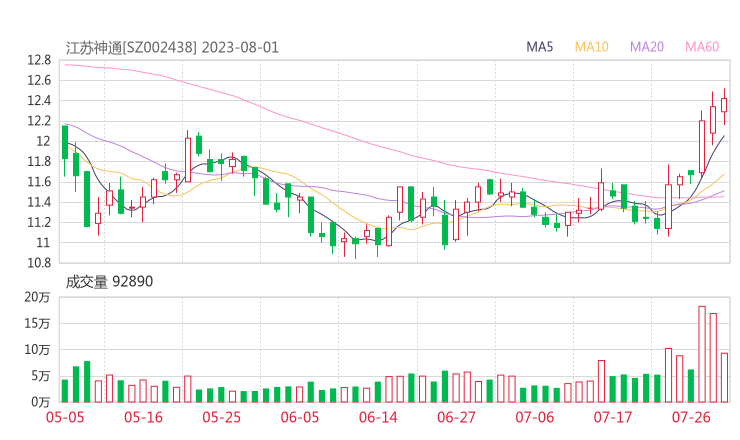The width and height of the screenshot is (740, 440).
Task: Click the 12.6 price axis label
Action: pos(39,80)
